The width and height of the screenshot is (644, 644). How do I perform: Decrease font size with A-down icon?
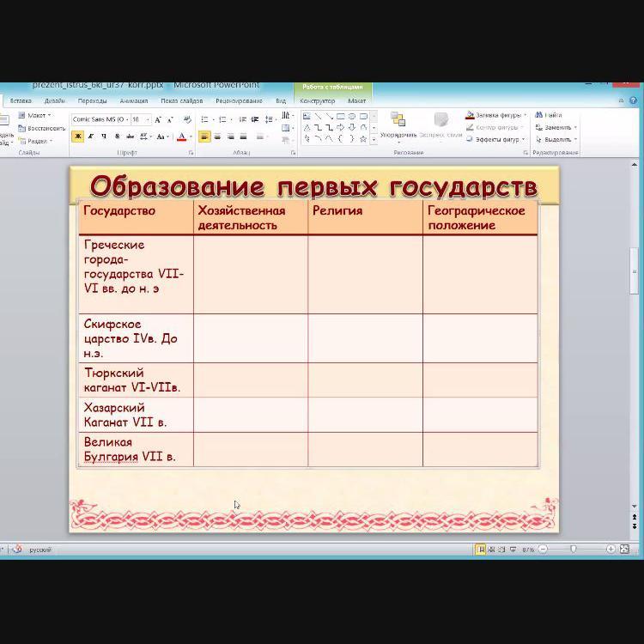[x=170, y=119]
